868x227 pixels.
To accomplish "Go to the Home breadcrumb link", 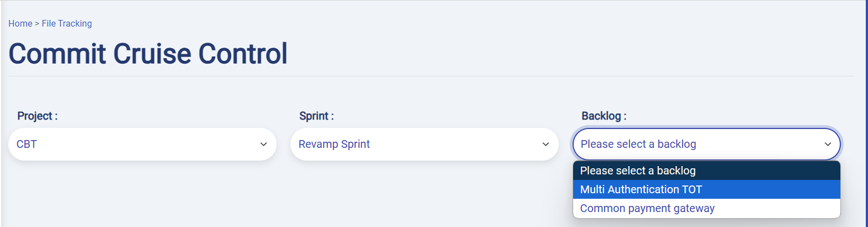I will coord(20,23).
